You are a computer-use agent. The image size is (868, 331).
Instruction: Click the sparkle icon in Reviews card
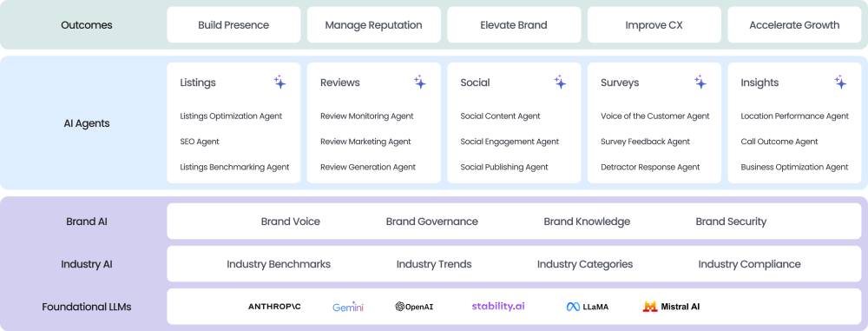point(419,82)
